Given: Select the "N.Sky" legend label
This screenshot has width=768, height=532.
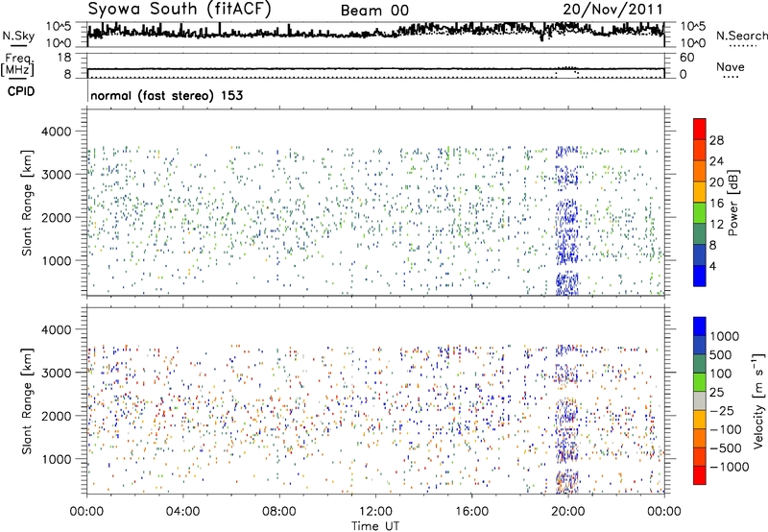Looking at the screenshot, I should (x=18, y=36).
